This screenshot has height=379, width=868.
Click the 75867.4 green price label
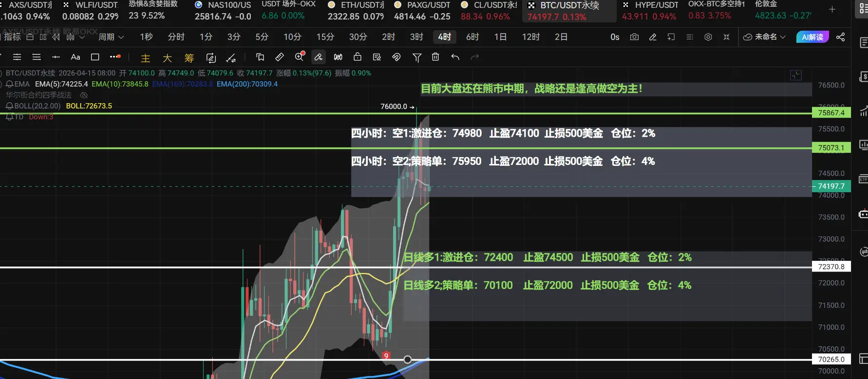(831, 112)
